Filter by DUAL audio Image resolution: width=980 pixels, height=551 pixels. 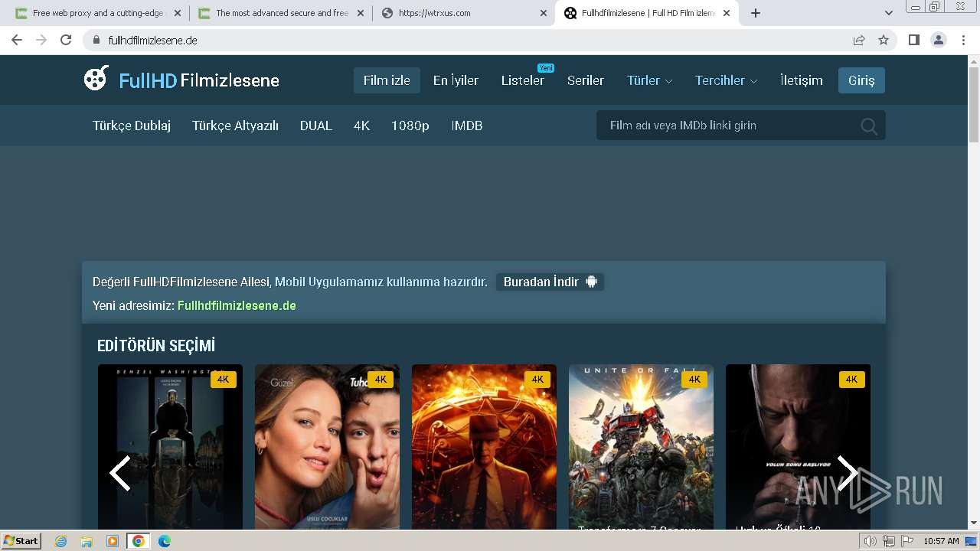click(316, 126)
